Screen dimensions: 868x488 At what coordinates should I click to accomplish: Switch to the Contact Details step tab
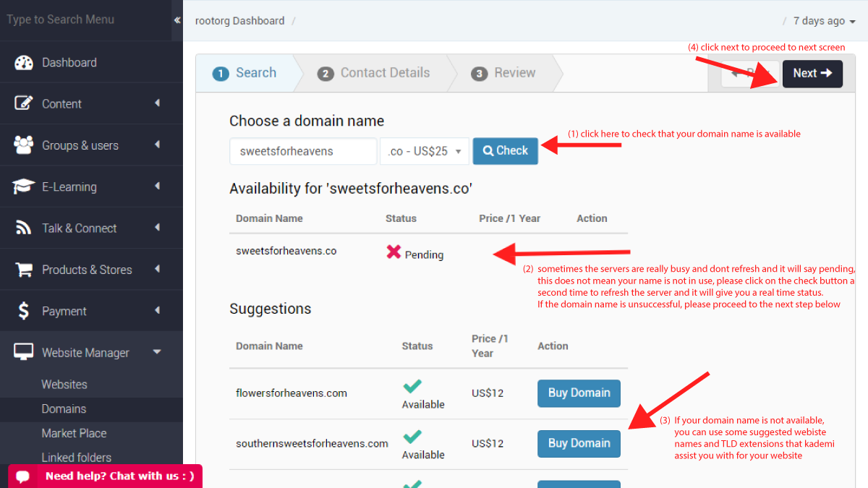point(375,73)
